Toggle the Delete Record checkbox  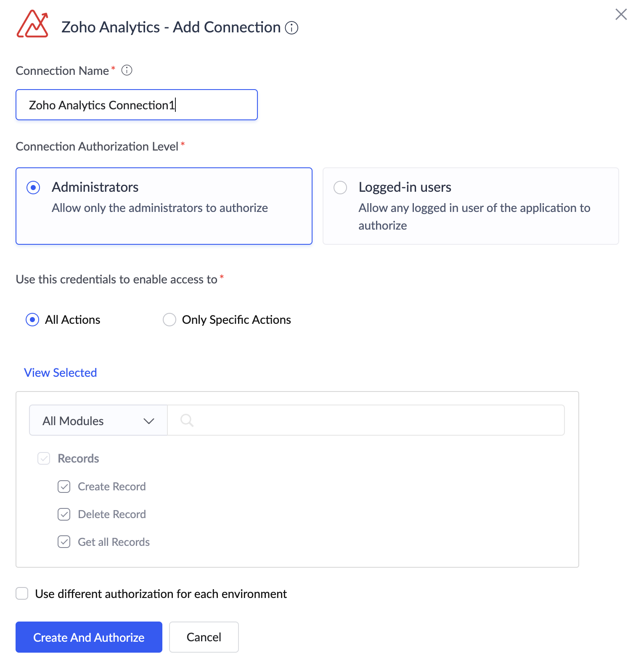(64, 514)
